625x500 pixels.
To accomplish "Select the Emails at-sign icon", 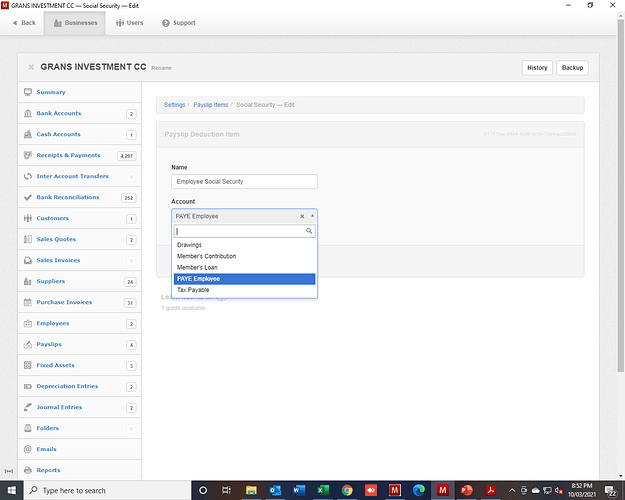I will point(28,449).
